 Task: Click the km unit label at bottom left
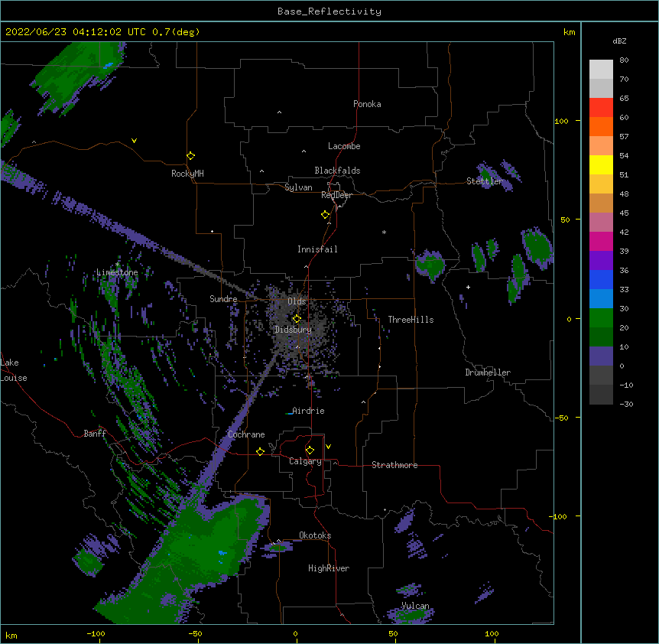pos(11,635)
